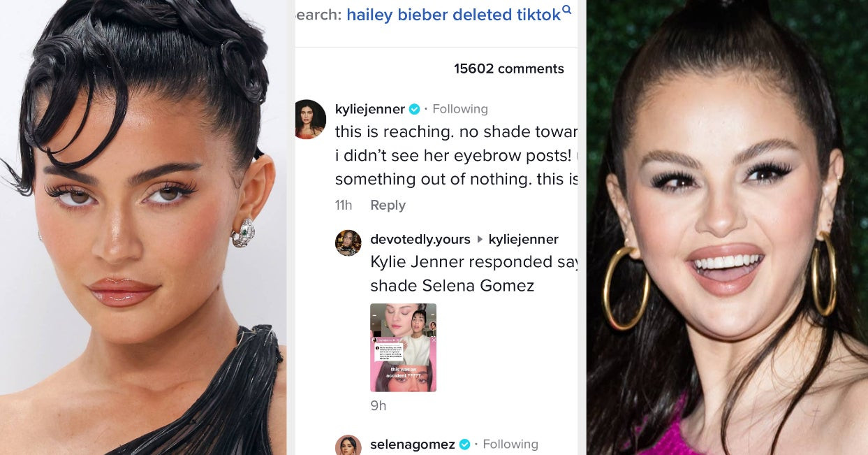Click Kylie Jenner's comment text

point(457,155)
